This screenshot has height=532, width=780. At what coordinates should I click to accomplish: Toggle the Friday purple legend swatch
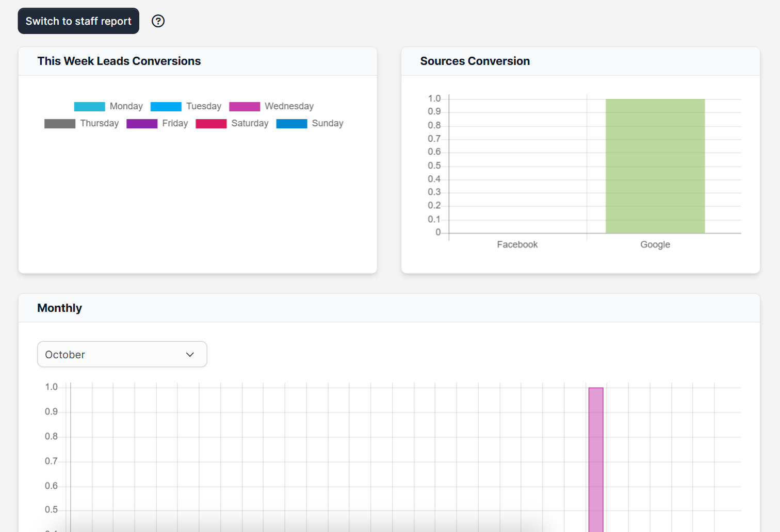point(142,124)
